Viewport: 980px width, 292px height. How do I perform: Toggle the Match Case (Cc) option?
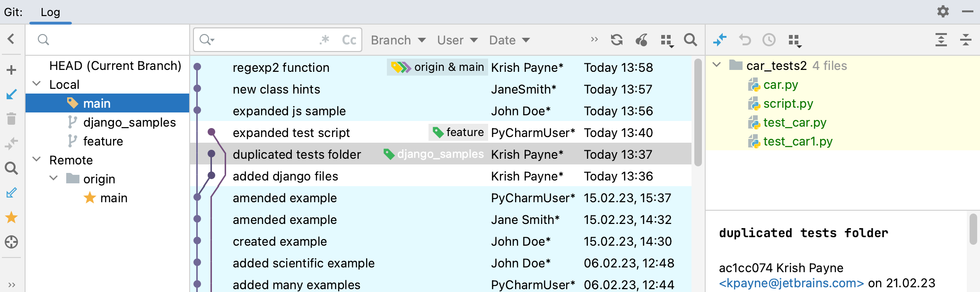point(349,40)
